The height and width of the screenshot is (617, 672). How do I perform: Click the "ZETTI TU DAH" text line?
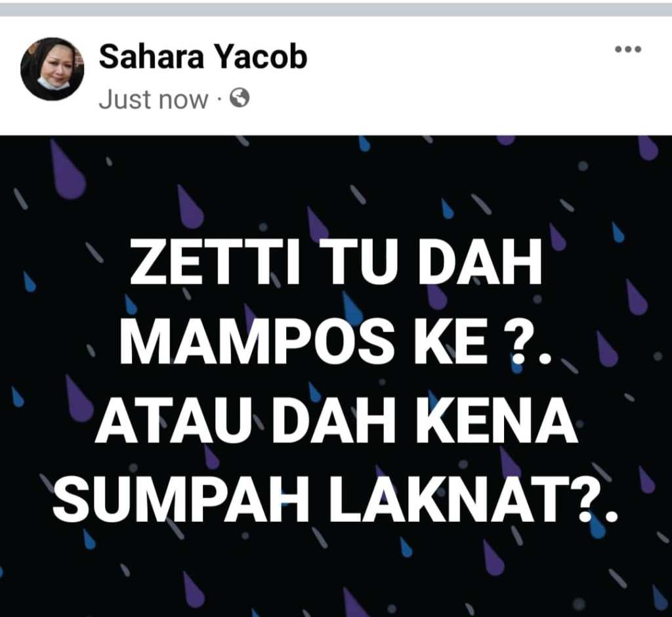coord(336,261)
